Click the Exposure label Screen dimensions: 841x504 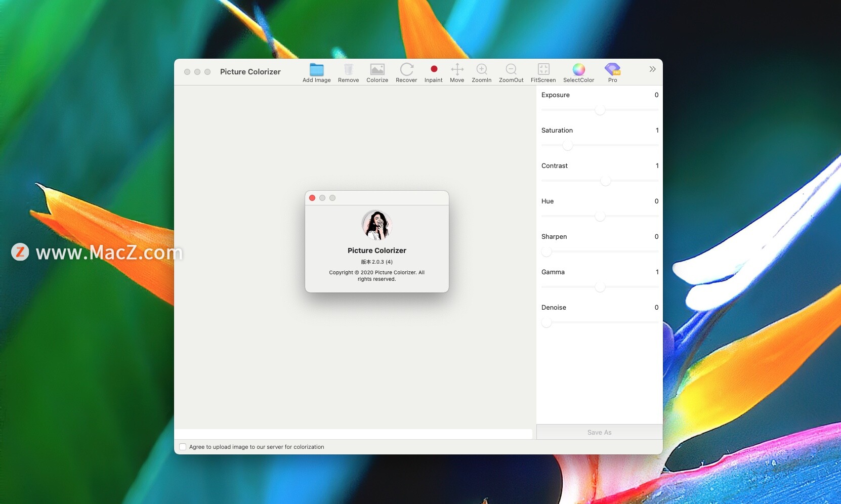(556, 95)
